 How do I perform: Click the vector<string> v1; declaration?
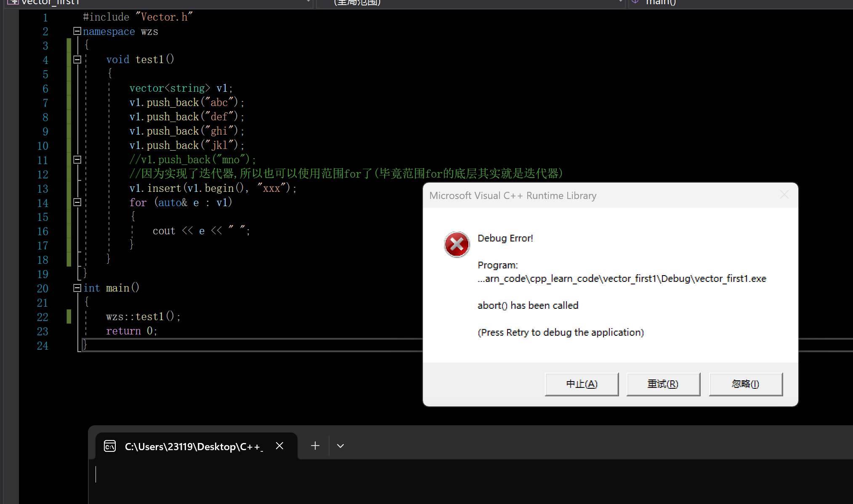coord(181,88)
